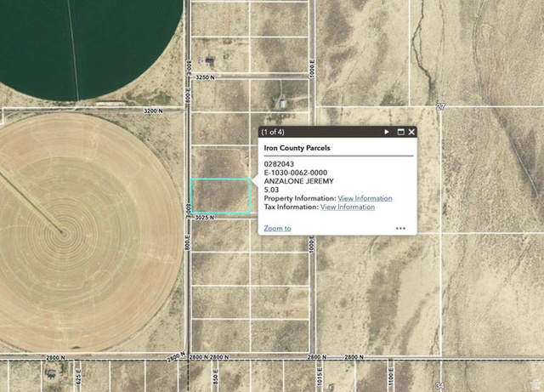
Task: Click the Iron County Parcels popup title
Action: 297,148
